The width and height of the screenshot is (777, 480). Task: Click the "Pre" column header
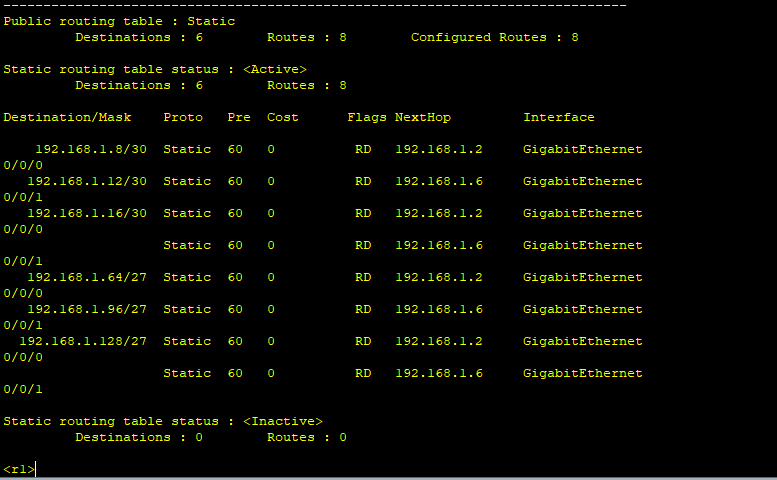tap(239, 117)
